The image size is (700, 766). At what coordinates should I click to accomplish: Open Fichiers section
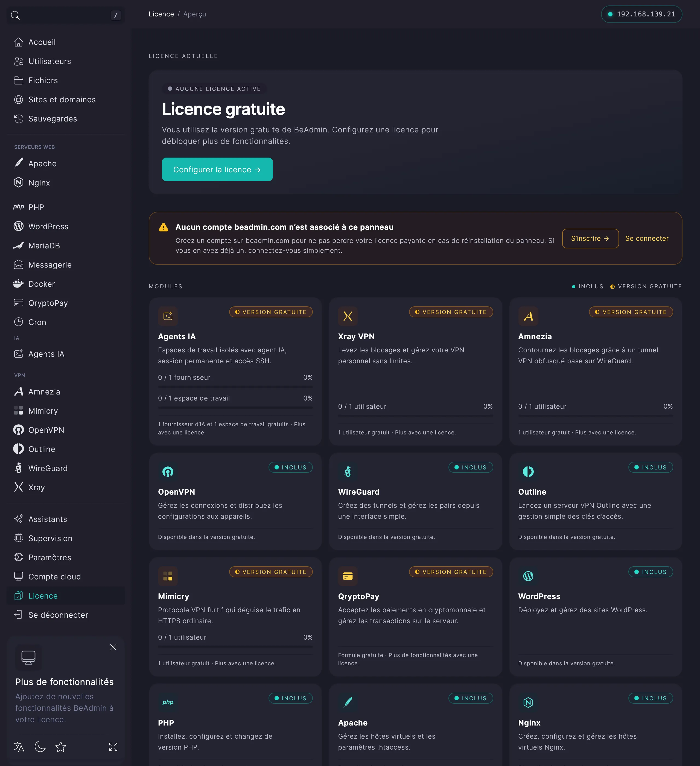point(65,80)
